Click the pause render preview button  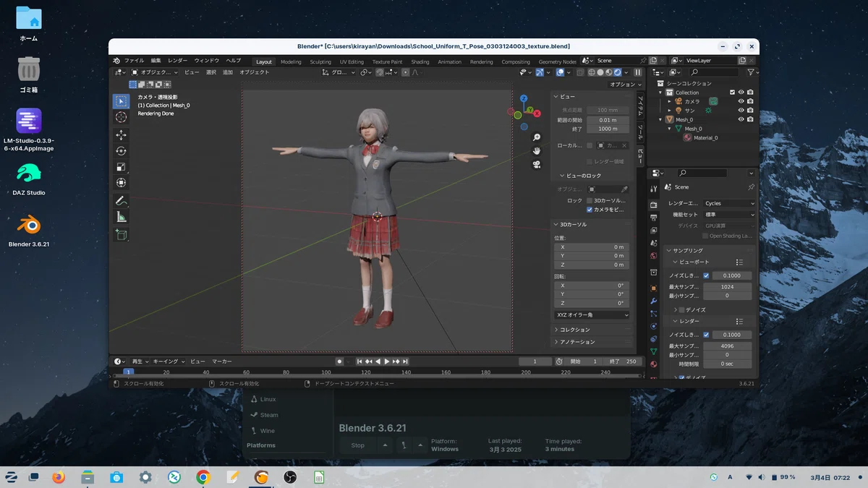coord(638,72)
